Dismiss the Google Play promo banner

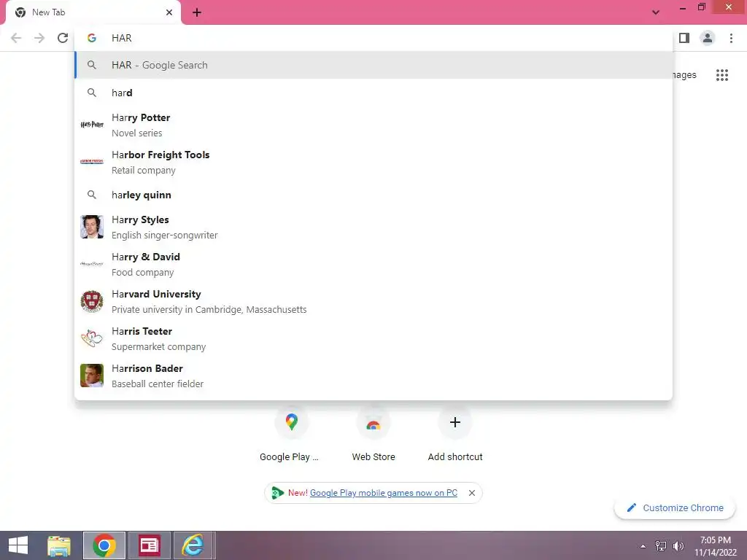pos(472,493)
